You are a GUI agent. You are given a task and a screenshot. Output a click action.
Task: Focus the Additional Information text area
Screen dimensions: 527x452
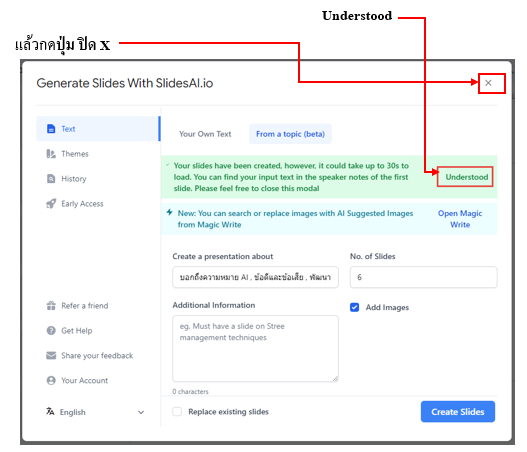pyautogui.click(x=255, y=348)
